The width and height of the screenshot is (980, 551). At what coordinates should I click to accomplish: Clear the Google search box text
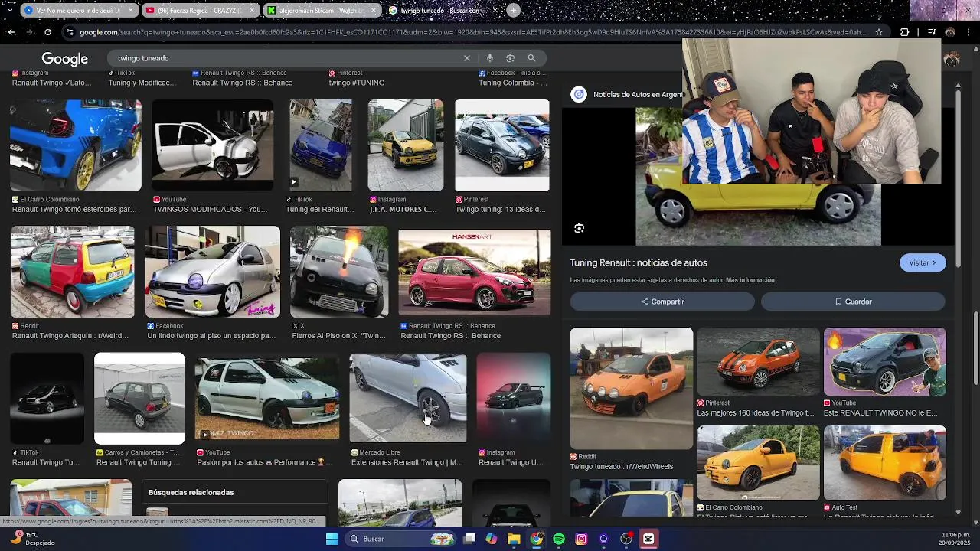pos(466,58)
